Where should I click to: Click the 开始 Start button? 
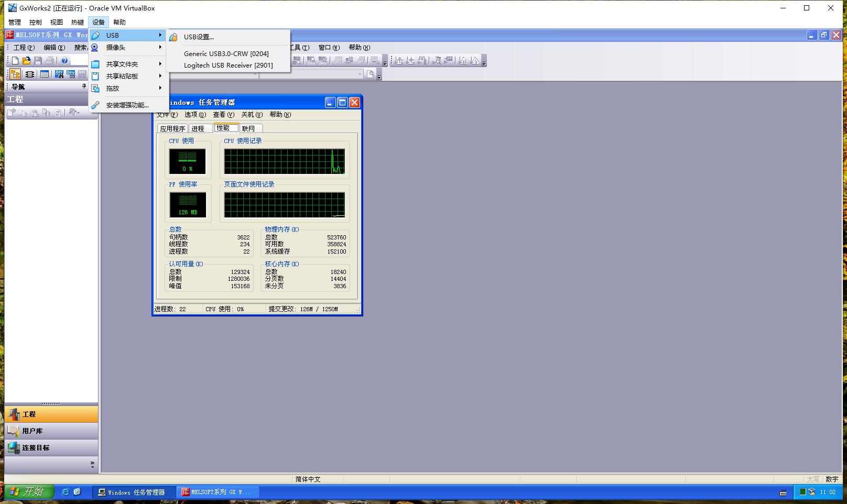point(29,491)
